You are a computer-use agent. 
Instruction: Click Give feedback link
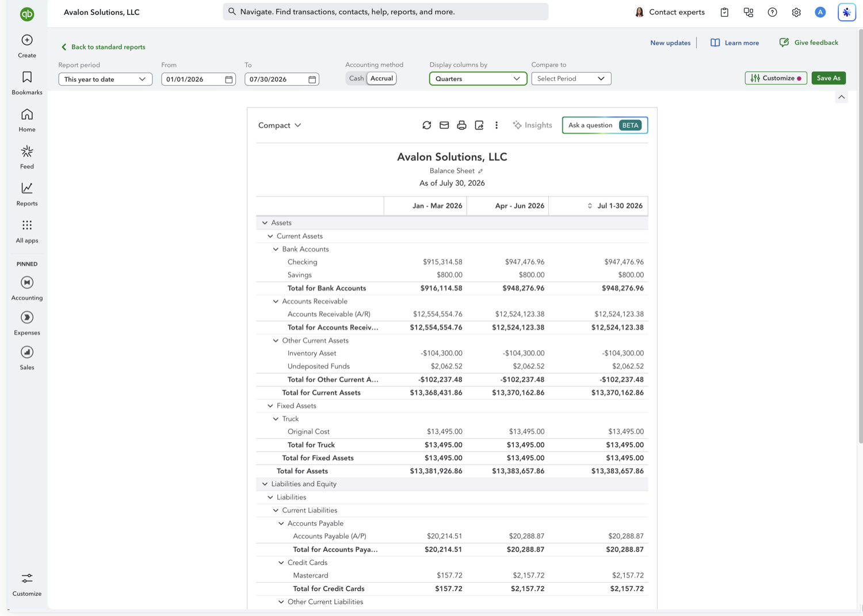[x=808, y=43]
